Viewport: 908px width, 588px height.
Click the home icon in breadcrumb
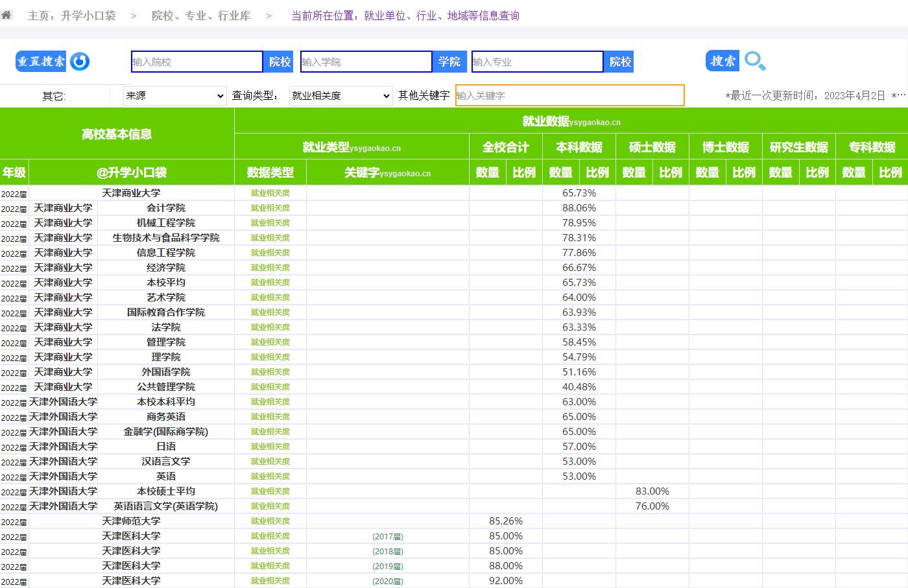(x=6, y=15)
